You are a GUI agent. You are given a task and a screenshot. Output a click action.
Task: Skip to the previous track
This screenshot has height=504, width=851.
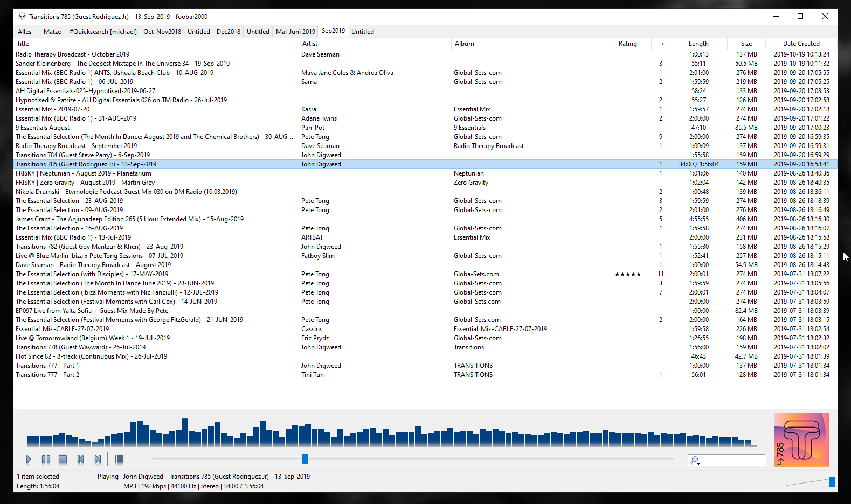tap(80, 459)
